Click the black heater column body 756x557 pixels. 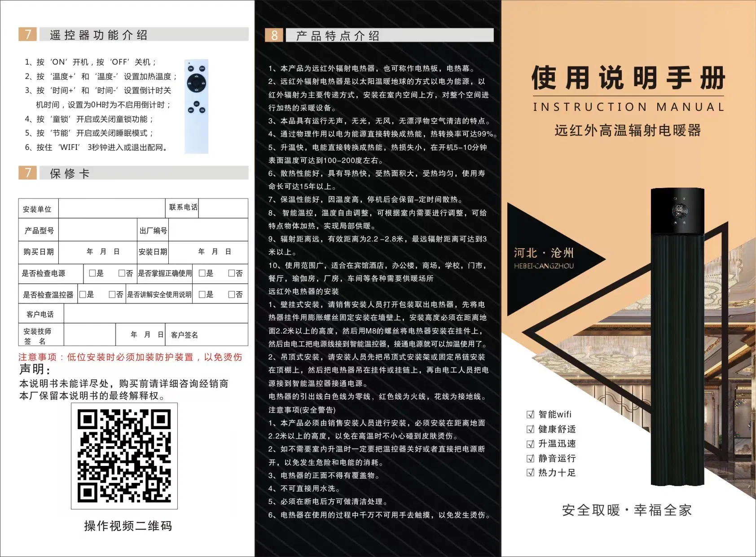(677, 359)
